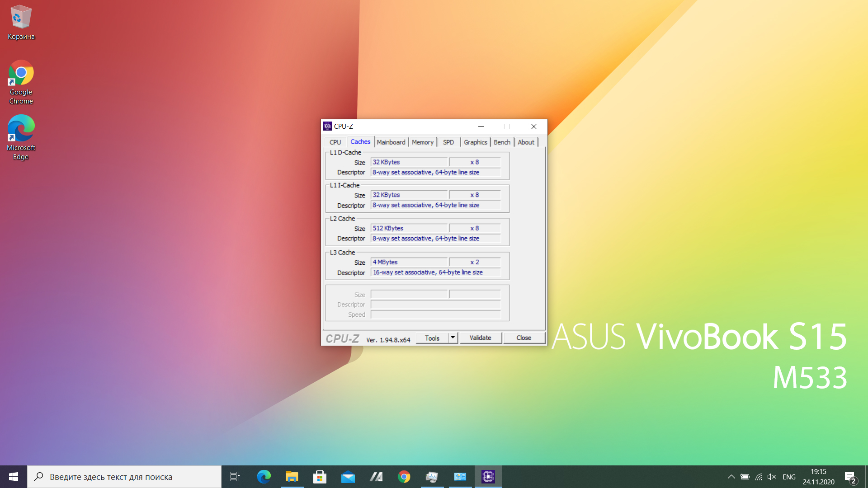Open the SPD tab

pyautogui.click(x=448, y=142)
